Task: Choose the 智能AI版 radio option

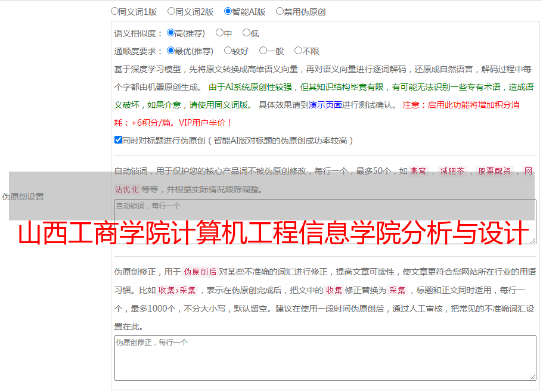Action: point(228,11)
